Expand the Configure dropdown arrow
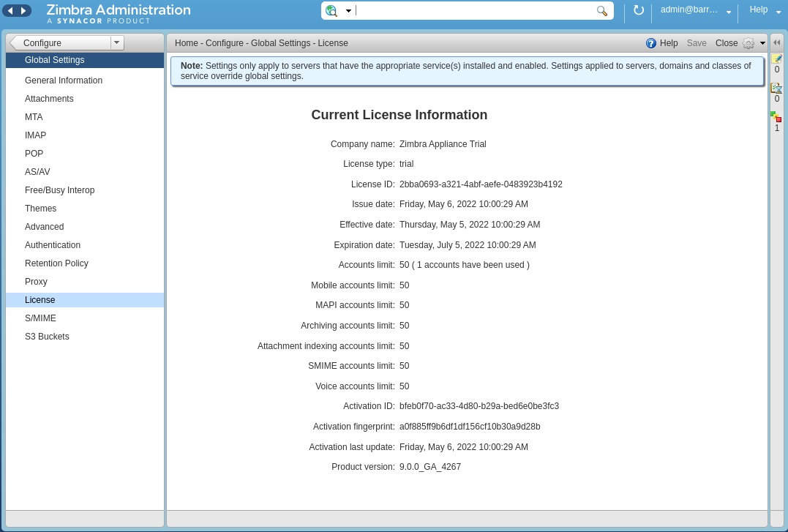This screenshot has width=788, height=532. point(116,42)
